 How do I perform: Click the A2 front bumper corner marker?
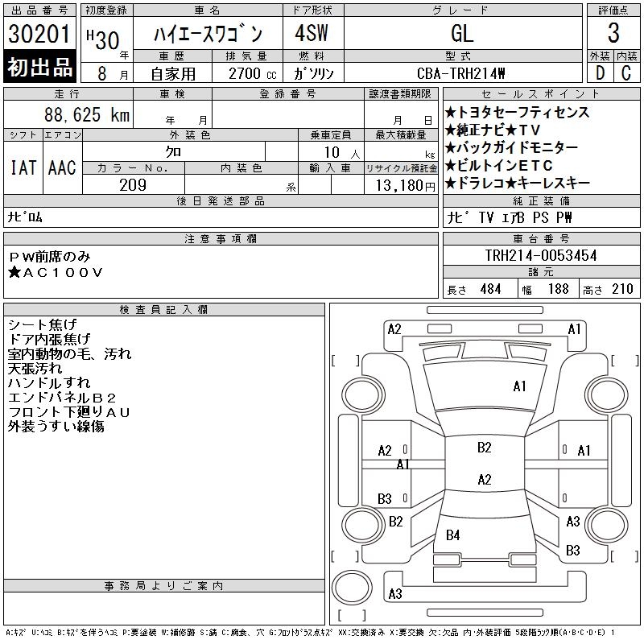point(394,329)
